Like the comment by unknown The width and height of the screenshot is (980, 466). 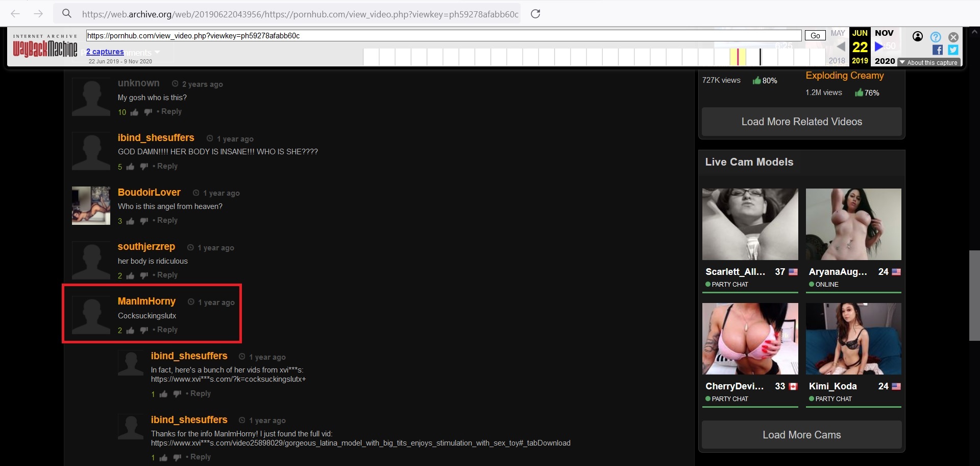pos(134,112)
